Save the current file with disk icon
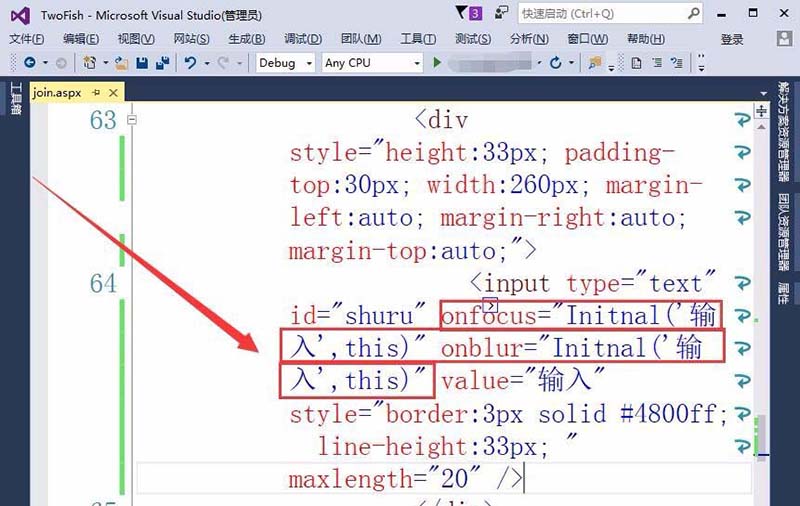Image resolution: width=800 pixels, height=506 pixels. (x=142, y=63)
